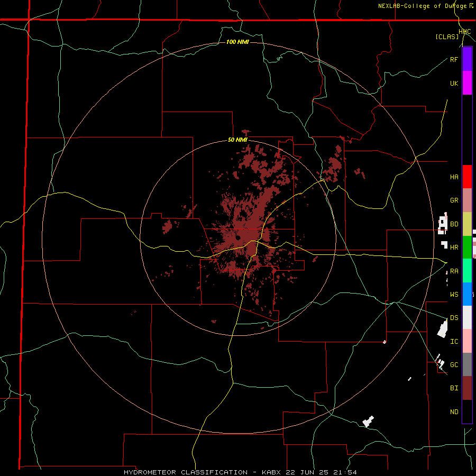Click the IC legend label

tap(454, 342)
